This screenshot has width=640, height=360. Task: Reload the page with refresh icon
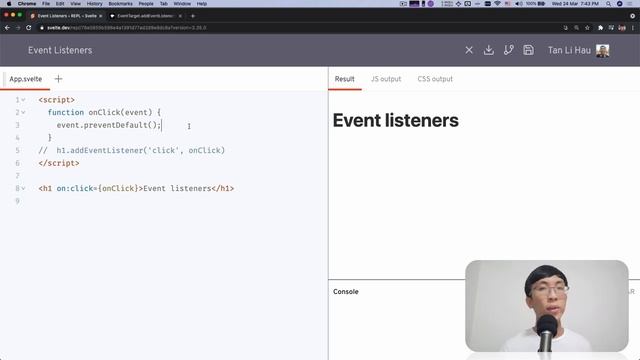click(x=29, y=28)
